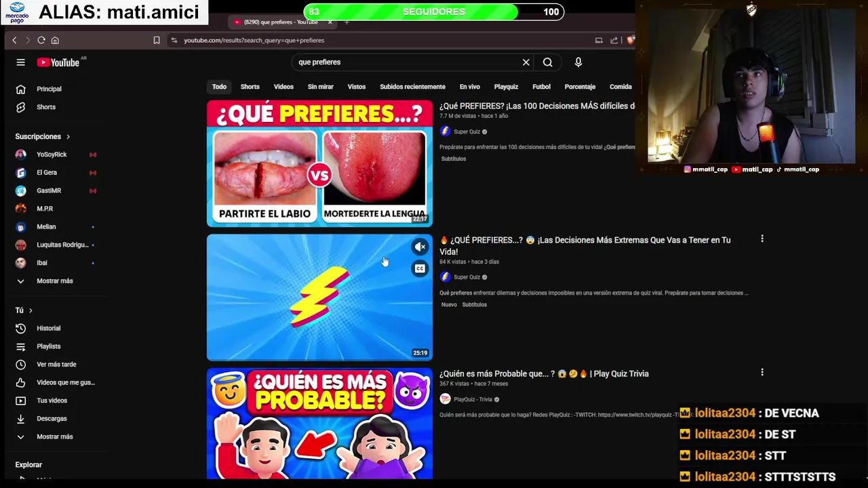Expand the Suscripciones section arrow
868x488 pixels.
pyautogui.click(x=68, y=137)
